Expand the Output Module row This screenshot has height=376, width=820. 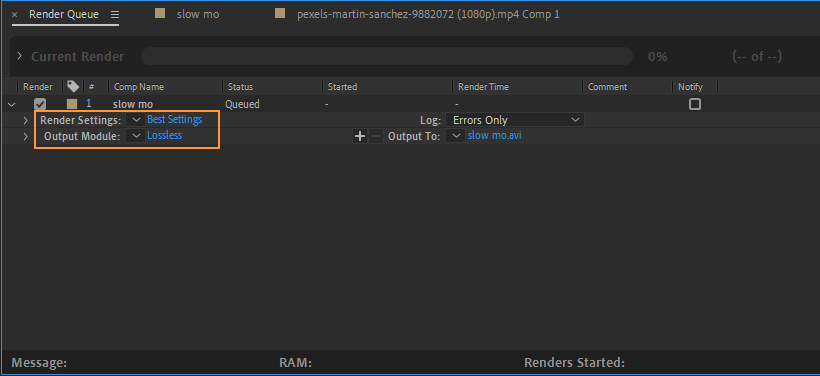[x=25, y=137]
